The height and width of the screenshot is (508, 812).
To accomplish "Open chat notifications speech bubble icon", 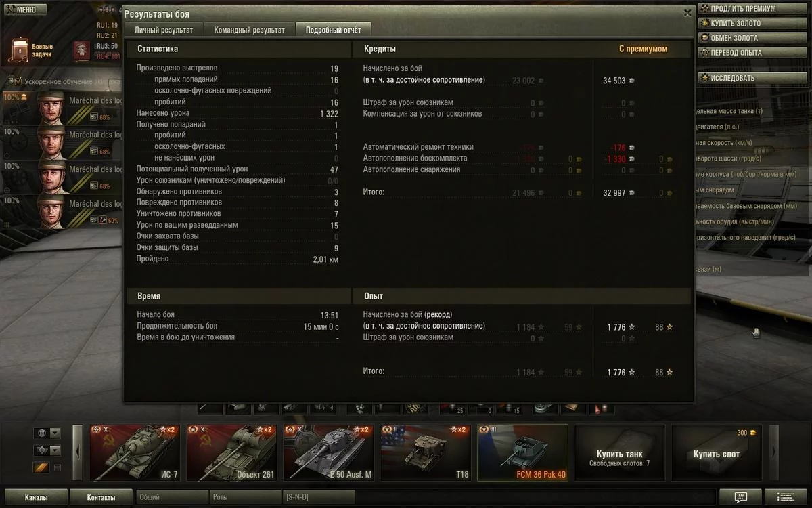I will coord(740,497).
